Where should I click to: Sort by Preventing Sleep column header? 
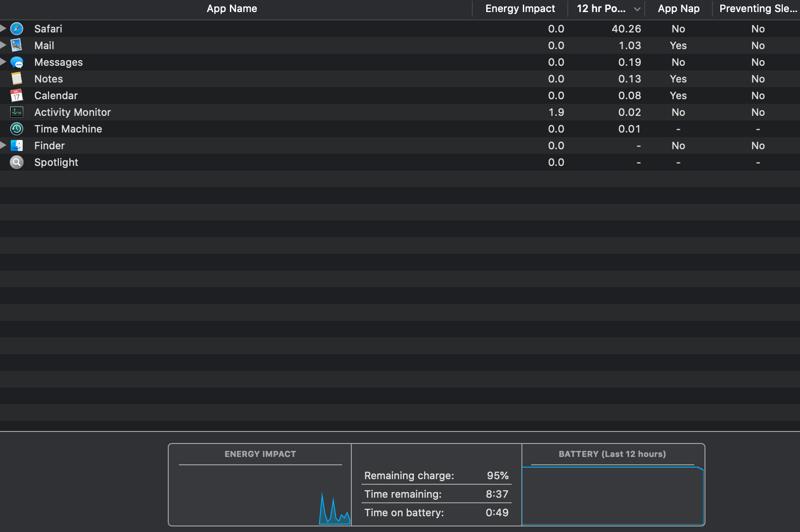pos(758,9)
